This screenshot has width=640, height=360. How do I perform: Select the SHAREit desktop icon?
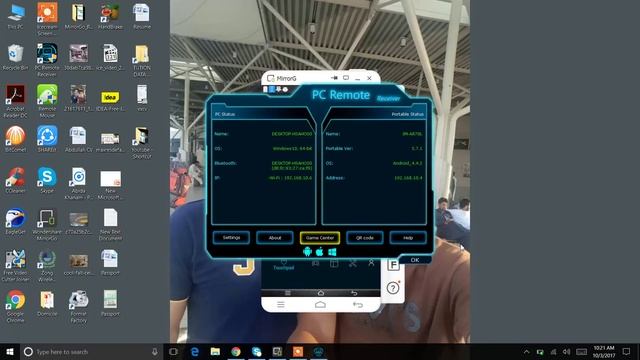[x=47, y=140]
